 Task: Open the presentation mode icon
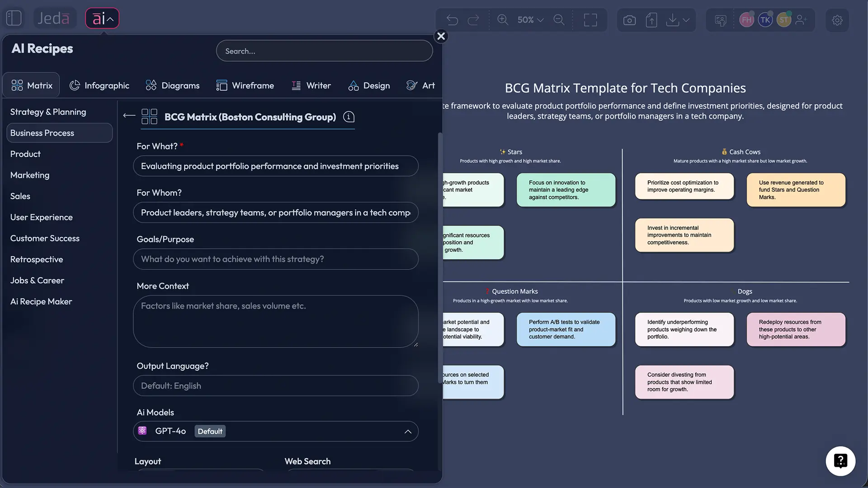pos(720,20)
